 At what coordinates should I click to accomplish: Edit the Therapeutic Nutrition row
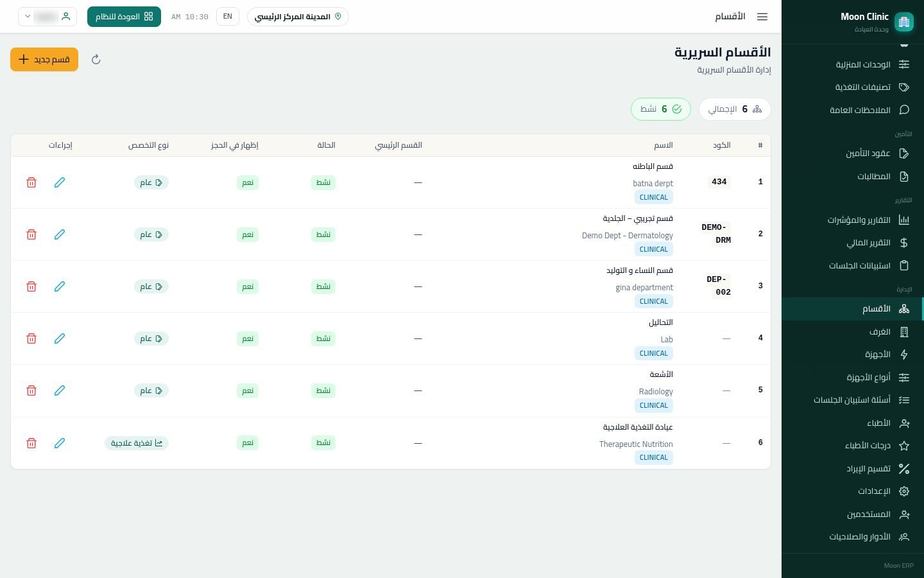(60, 443)
